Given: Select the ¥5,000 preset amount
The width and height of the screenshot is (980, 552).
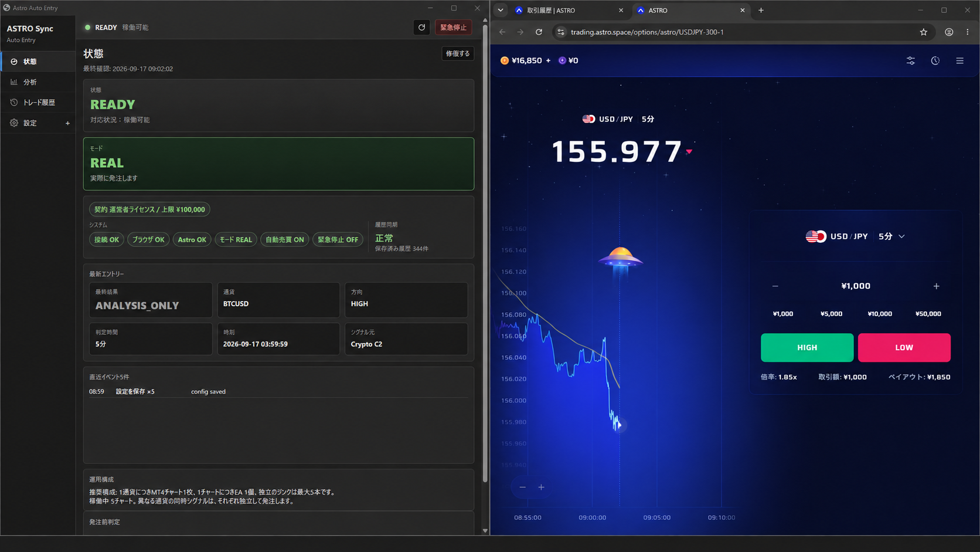Looking at the screenshot, I should pos(832,314).
